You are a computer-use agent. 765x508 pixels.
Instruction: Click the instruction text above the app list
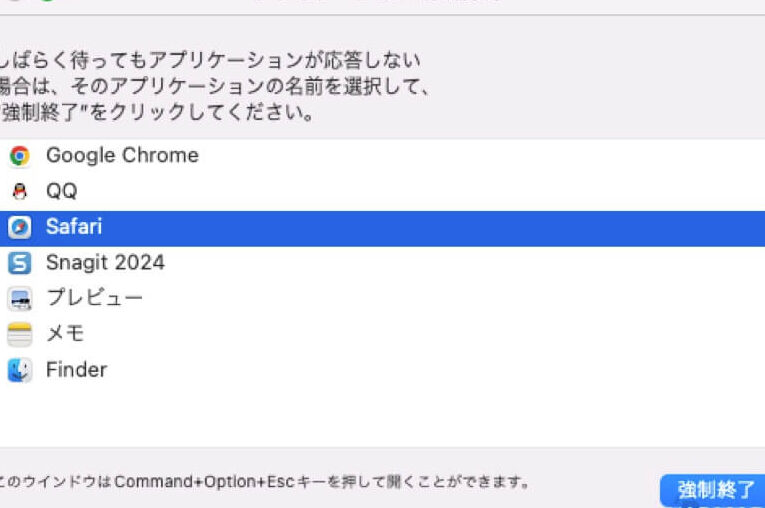(215, 87)
